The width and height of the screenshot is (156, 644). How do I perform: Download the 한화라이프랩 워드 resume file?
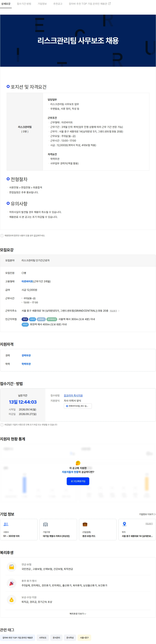(78, 406)
